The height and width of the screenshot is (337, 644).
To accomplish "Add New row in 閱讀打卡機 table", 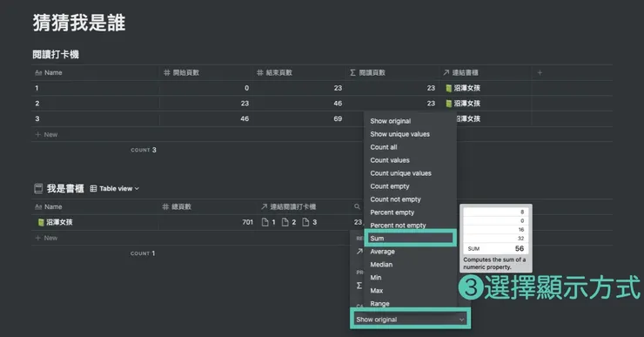I will tap(46, 135).
